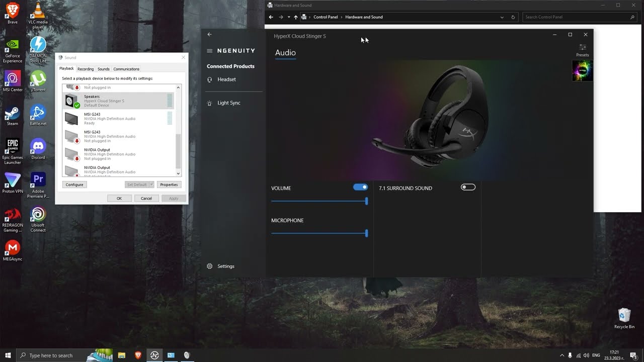Close the Sound dialog
The height and width of the screenshot is (362, 644).
tap(183, 57)
